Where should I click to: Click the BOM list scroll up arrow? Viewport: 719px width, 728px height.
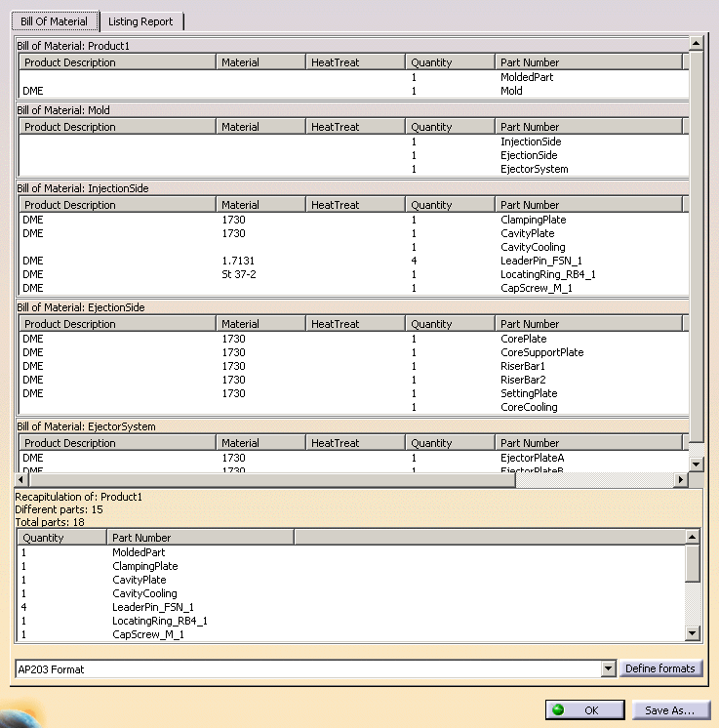point(696,44)
